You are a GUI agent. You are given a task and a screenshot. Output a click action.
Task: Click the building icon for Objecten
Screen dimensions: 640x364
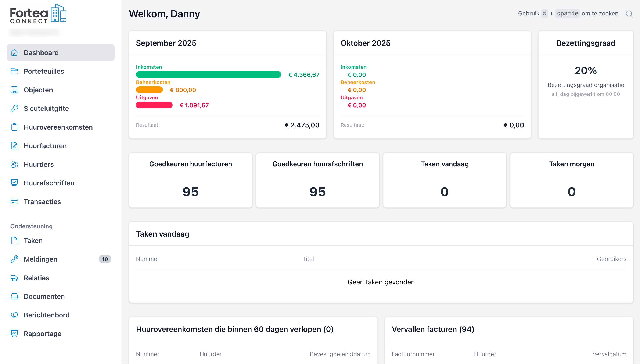click(x=14, y=90)
